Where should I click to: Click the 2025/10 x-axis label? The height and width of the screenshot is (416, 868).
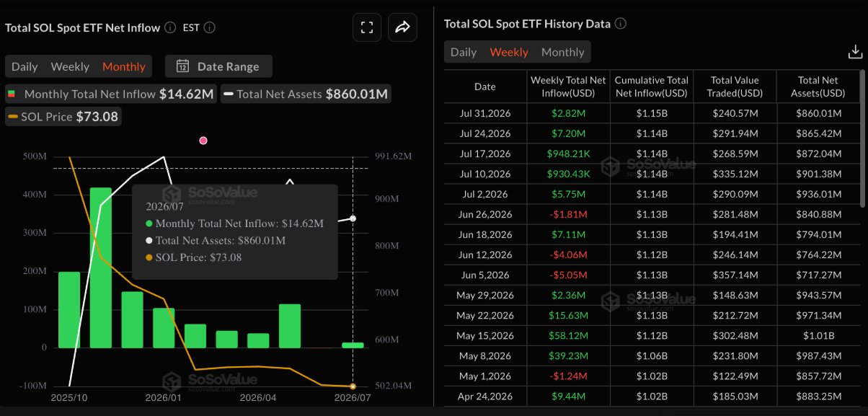click(69, 397)
